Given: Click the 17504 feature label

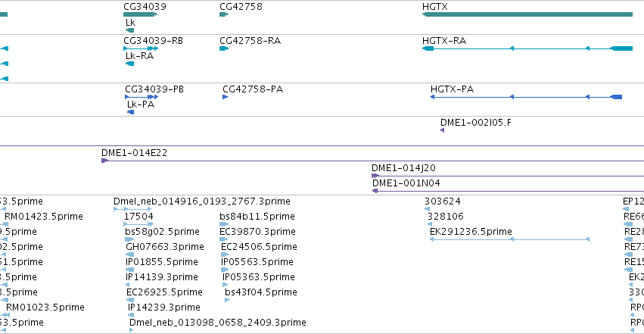Looking at the screenshot, I should (138, 217).
